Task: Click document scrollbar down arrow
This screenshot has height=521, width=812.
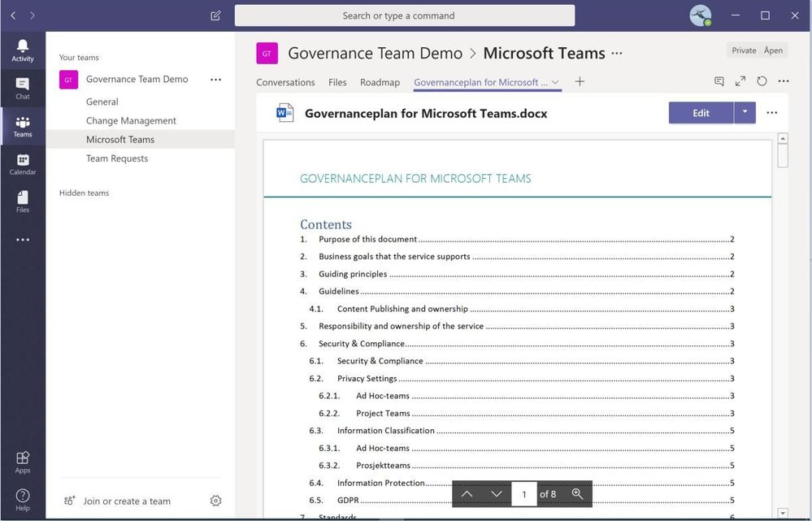Action: (x=783, y=513)
